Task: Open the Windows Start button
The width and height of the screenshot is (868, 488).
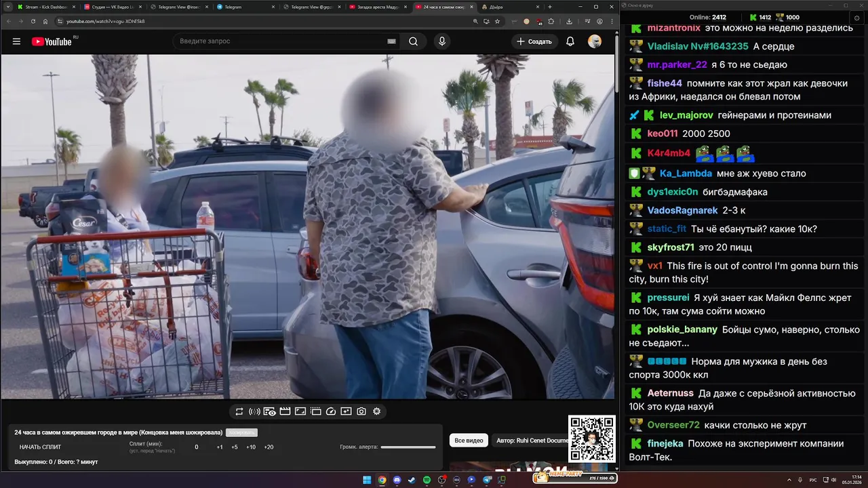Action: click(367, 480)
